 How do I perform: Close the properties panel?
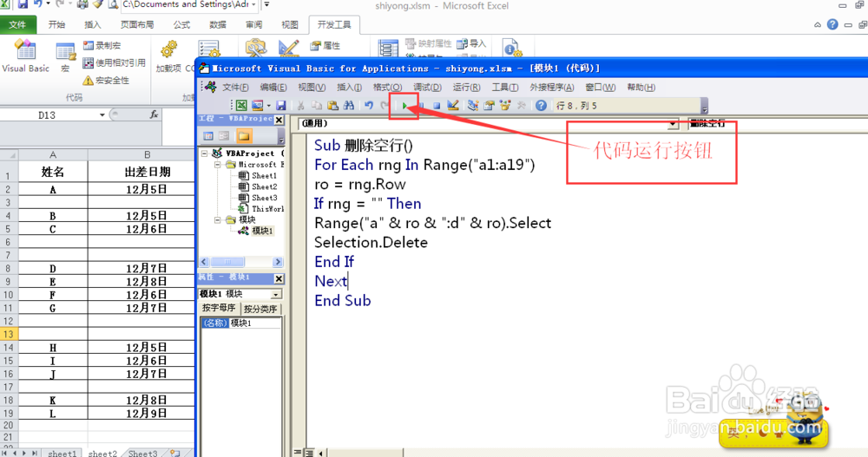279,279
